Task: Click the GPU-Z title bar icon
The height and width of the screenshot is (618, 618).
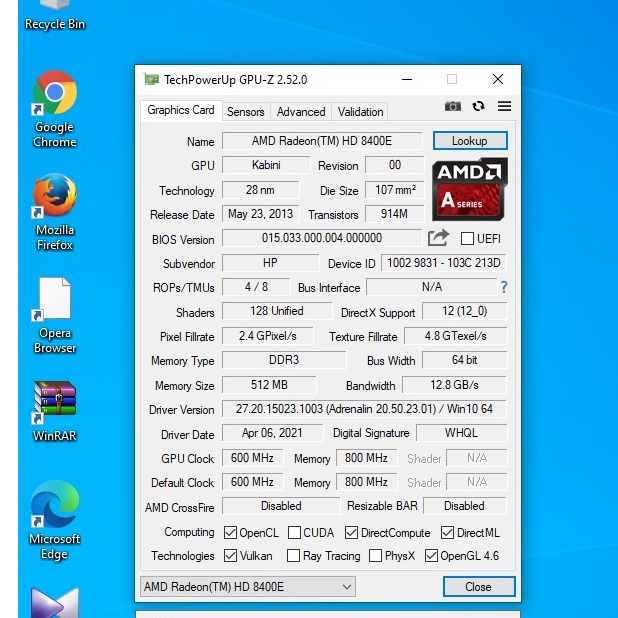Action: (151, 80)
